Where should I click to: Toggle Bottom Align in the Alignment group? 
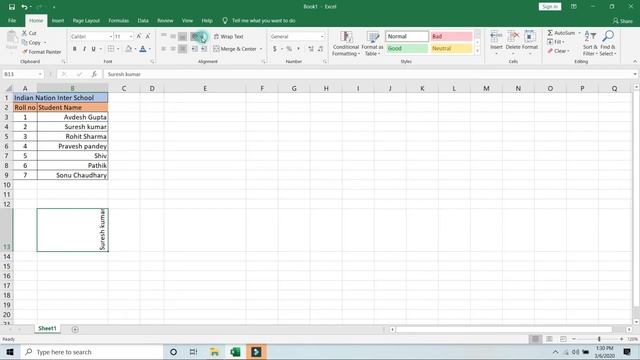click(182, 36)
